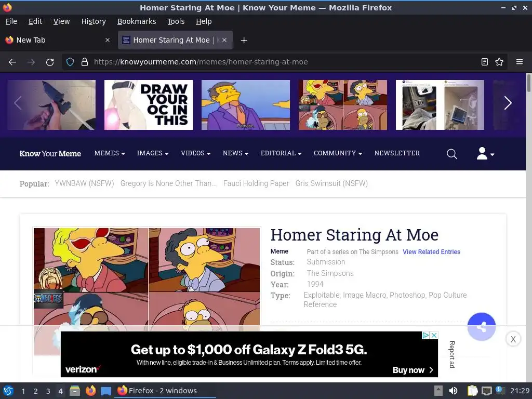This screenshot has width=532, height=399.
Task: Close the New Tab tab
Action: [x=108, y=40]
